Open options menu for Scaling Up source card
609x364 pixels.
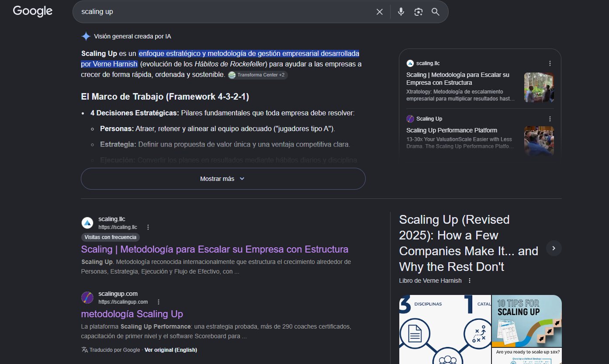[550, 119]
